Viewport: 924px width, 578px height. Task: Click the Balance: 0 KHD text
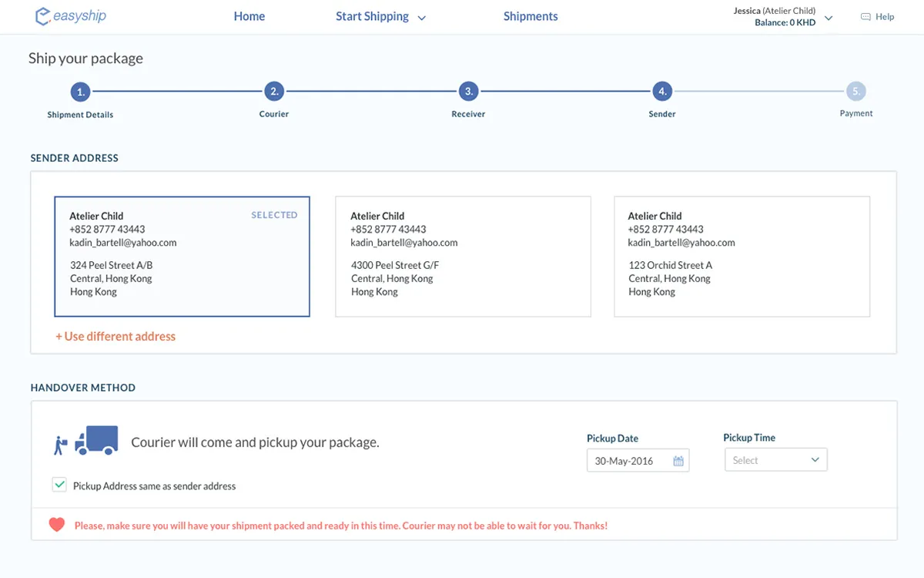coord(785,23)
